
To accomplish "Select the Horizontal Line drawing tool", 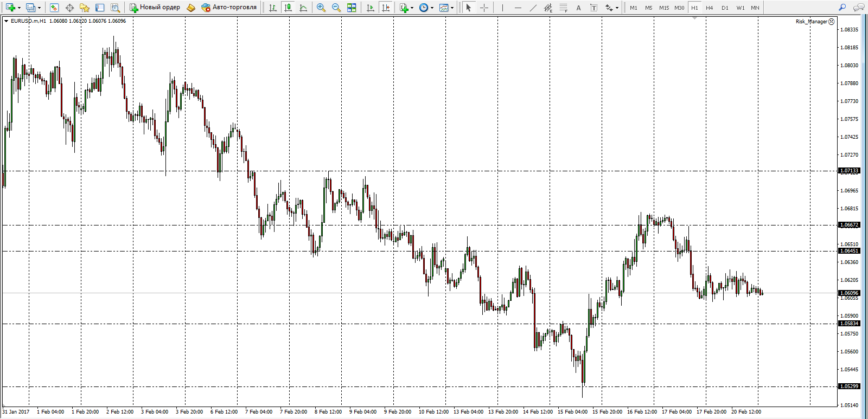I will 518,8.
